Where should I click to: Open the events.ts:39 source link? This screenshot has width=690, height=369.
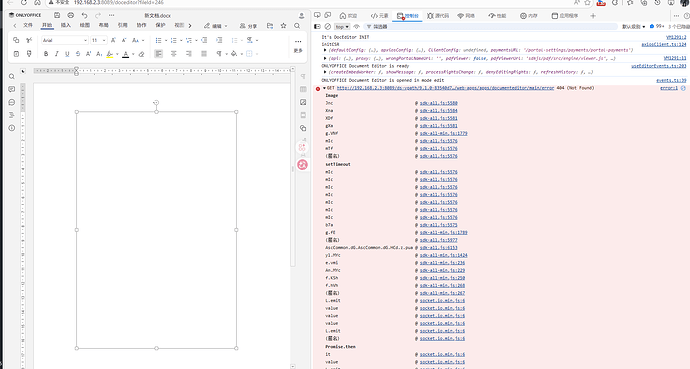671,80
